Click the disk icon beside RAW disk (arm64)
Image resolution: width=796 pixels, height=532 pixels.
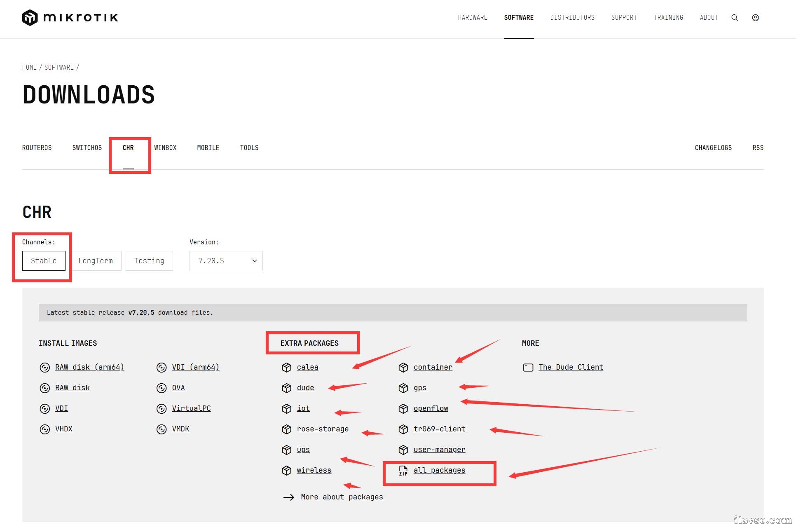pyautogui.click(x=44, y=368)
